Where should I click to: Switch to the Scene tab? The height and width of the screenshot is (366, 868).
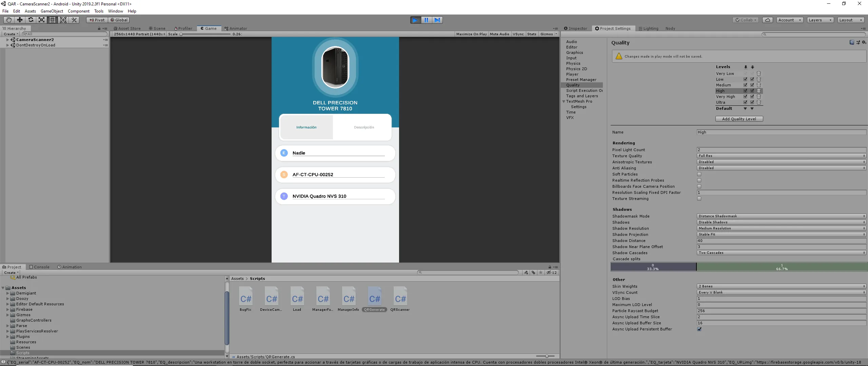(157, 28)
